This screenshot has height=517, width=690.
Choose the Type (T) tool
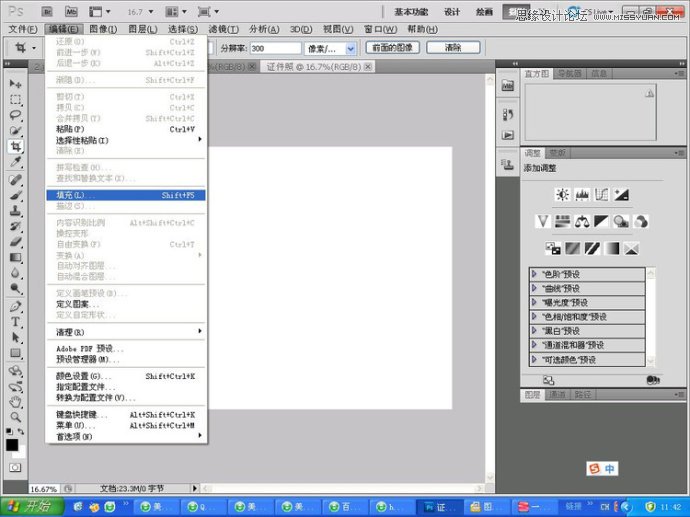[x=16, y=322]
